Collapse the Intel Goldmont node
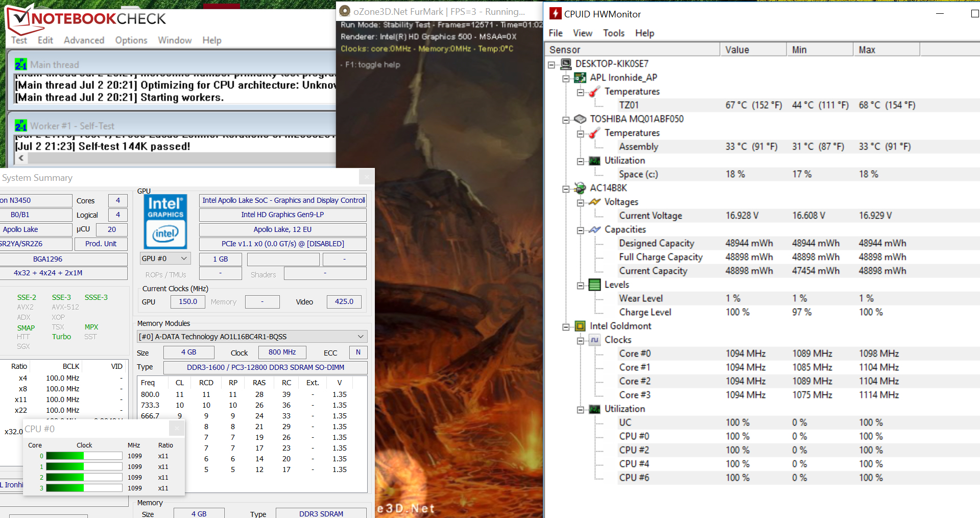Screen dimensions: 980x518 click(x=566, y=326)
